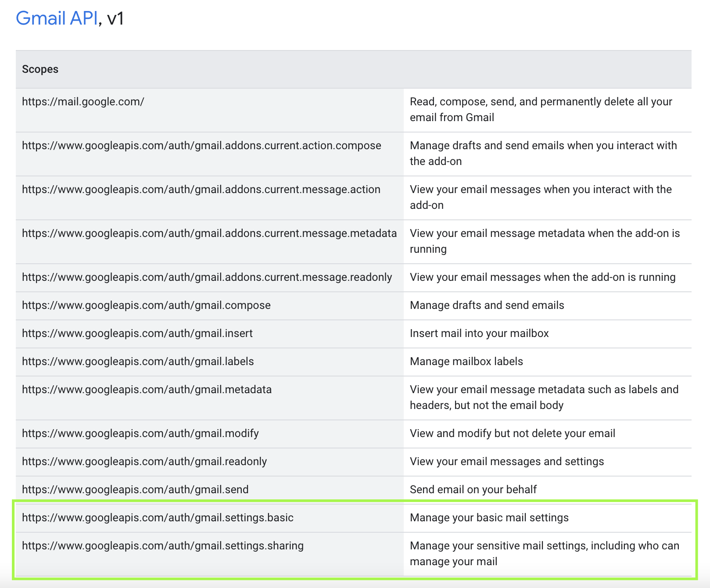Screen dimensions: 710x588
Task: Select the gmail.addons.current.action.compose scope URL
Action: click(201, 146)
